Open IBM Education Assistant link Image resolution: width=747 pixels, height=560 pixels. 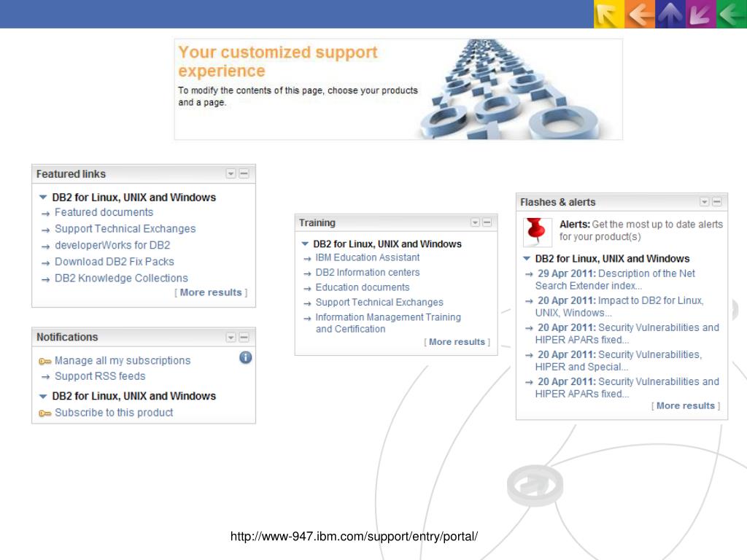click(368, 257)
